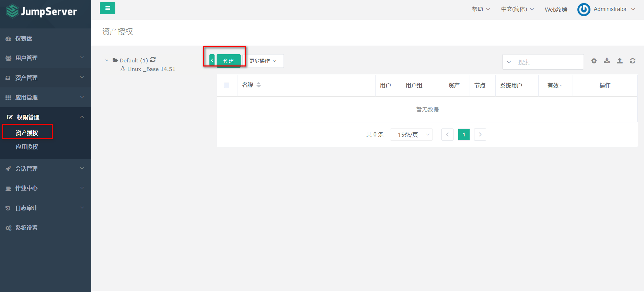The width and height of the screenshot is (644, 292).
Task: Open the 15条/页 page size dropdown
Action: pyautogui.click(x=411, y=134)
